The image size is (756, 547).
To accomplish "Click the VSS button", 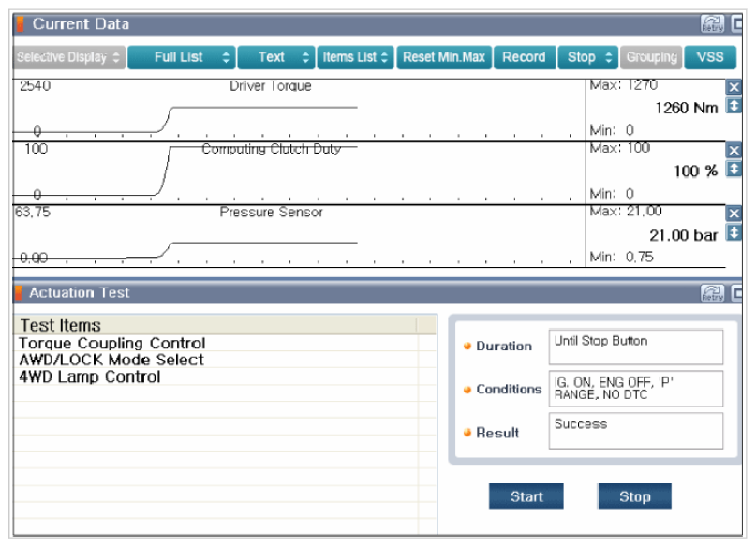I will click(710, 57).
